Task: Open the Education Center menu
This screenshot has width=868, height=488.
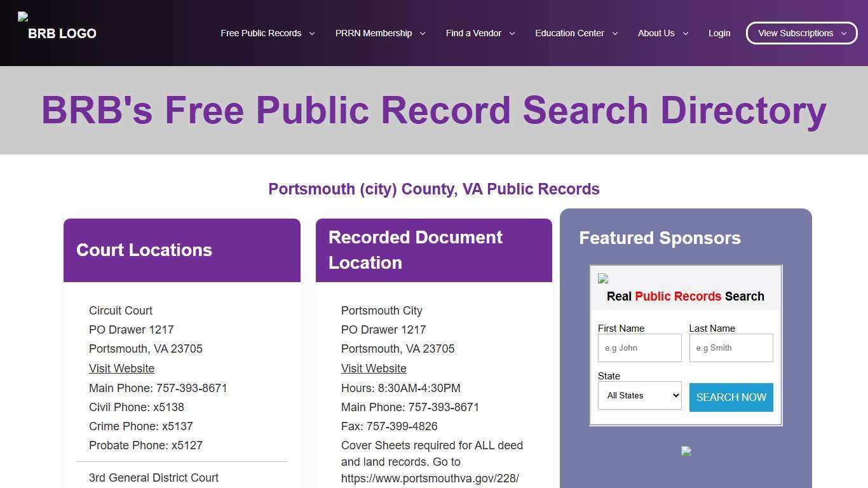Action: coord(569,33)
